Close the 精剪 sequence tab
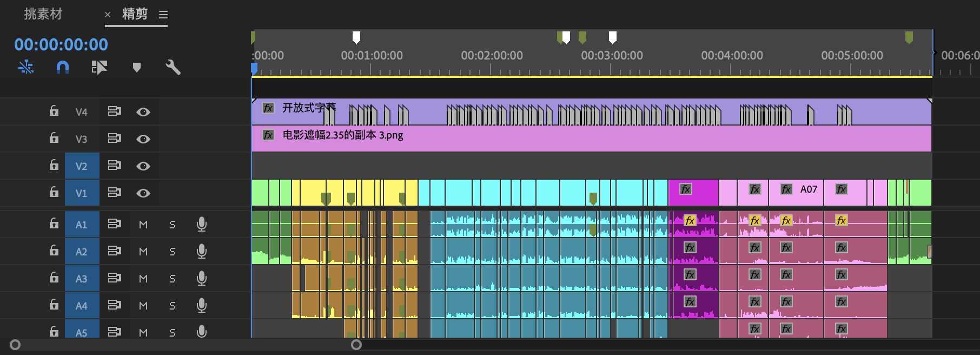 point(108,15)
